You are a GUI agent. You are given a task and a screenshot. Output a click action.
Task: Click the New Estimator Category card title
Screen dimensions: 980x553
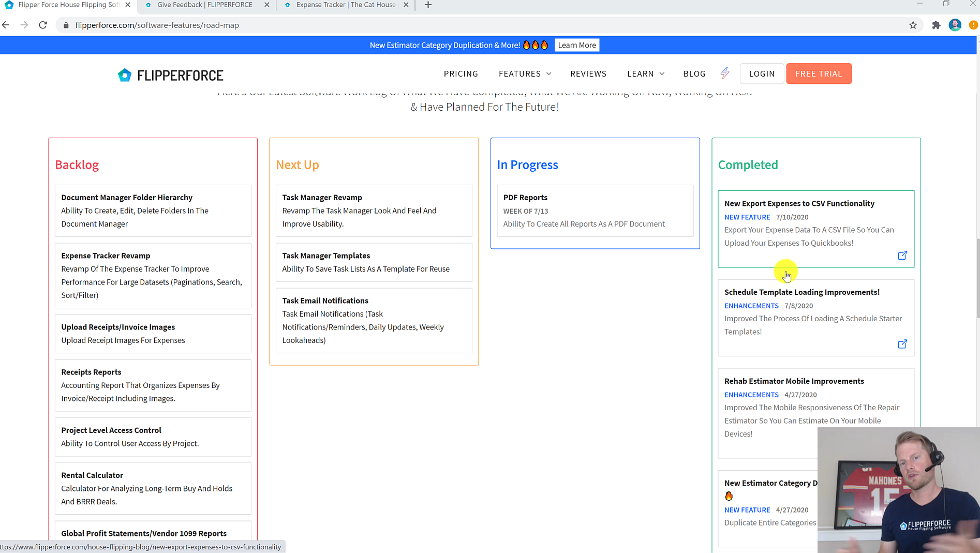tap(771, 483)
